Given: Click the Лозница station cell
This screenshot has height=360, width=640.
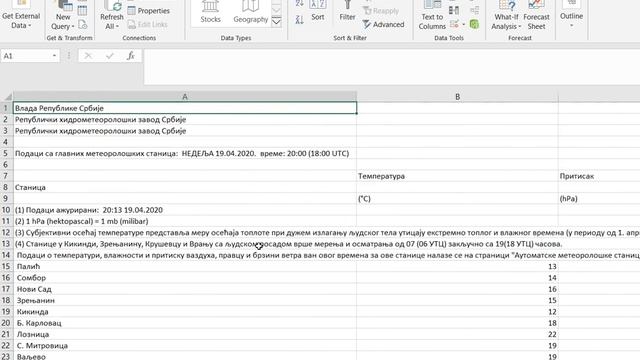Looking at the screenshot, I should (185, 334).
